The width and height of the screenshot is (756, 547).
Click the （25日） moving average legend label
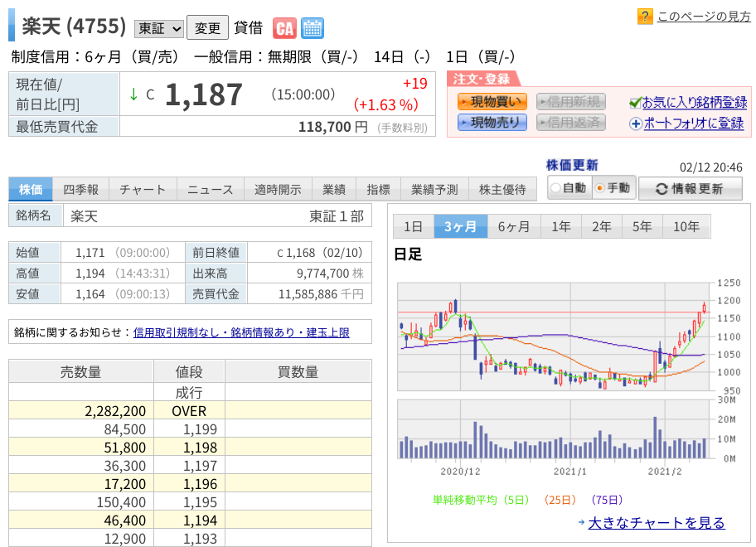tap(560, 500)
